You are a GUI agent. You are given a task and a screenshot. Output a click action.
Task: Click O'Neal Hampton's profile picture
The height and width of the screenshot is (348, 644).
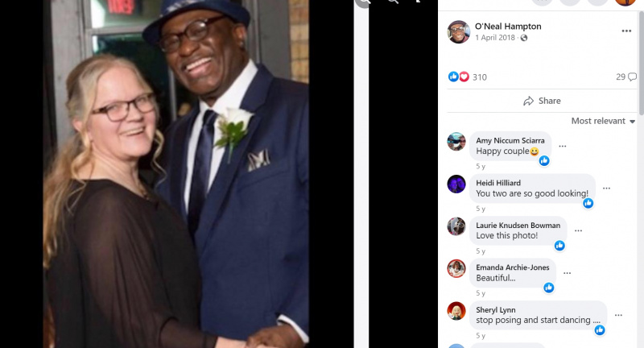(458, 31)
